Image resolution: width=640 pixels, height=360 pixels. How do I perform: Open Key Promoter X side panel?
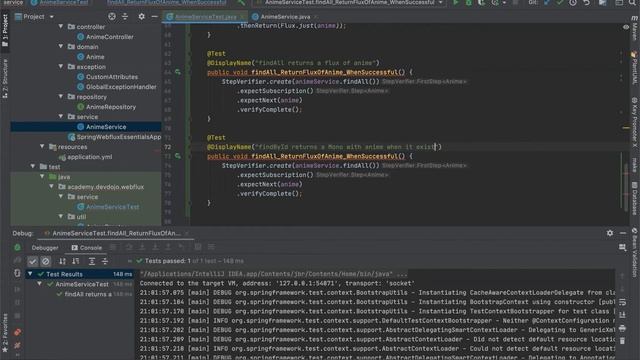click(x=634, y=122)
